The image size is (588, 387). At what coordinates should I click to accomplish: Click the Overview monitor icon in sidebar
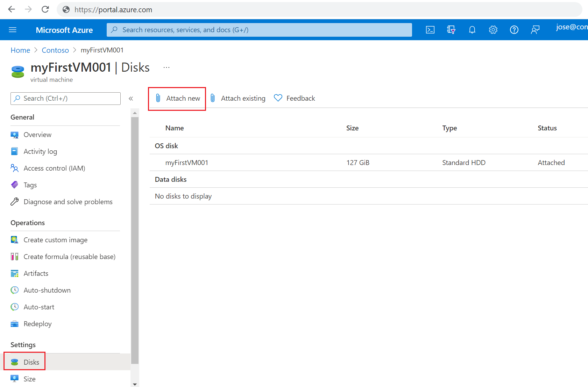[x=14, y=135]
